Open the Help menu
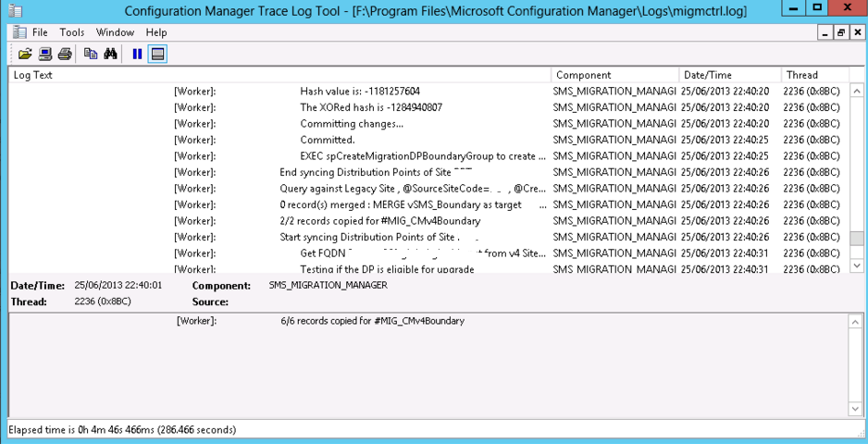 [156, 32]
